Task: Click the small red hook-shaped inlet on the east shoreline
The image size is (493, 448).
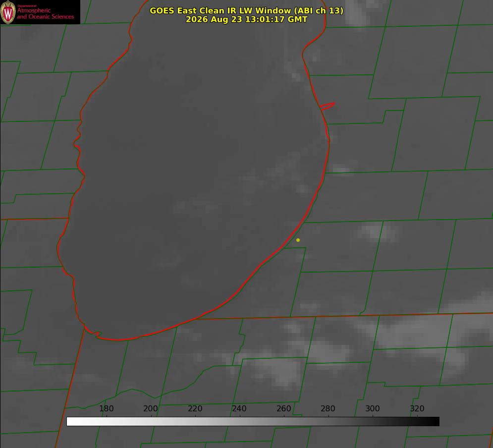Action: pyautogui.click(x=328, y=106)
